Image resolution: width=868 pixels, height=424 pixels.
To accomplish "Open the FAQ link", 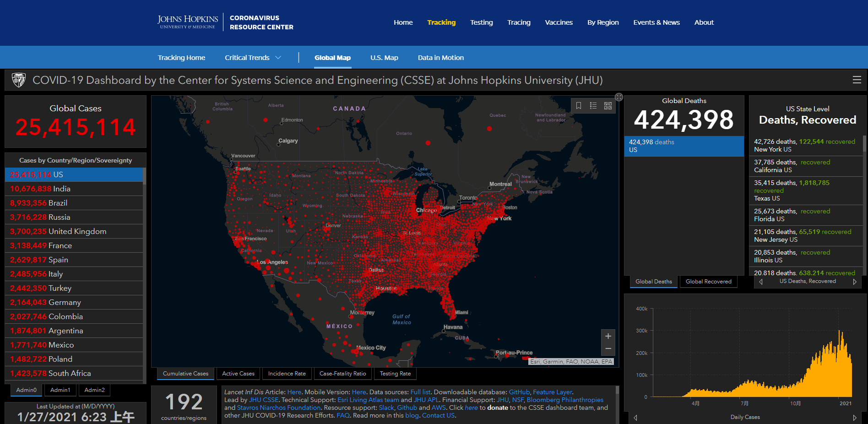I will [343, 415].
